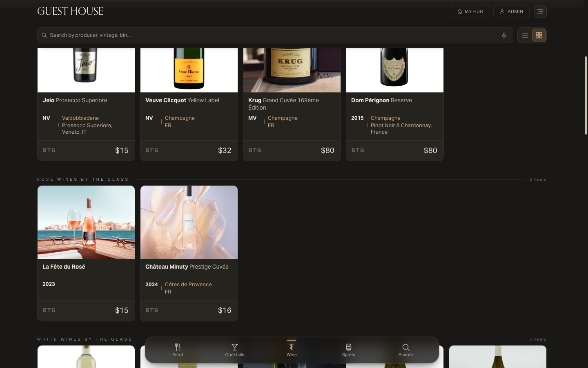Focus the producer, vintage, bin search field
The width and height of the screenshot is (588, 368).
tap(275, 36)
